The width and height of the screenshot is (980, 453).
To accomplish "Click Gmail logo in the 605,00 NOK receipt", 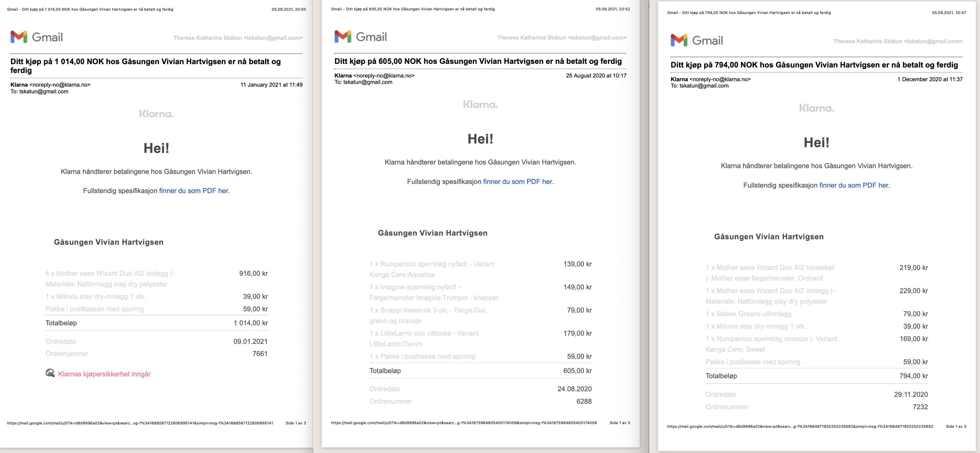I will pyautogui.click(x=361, y=36).
